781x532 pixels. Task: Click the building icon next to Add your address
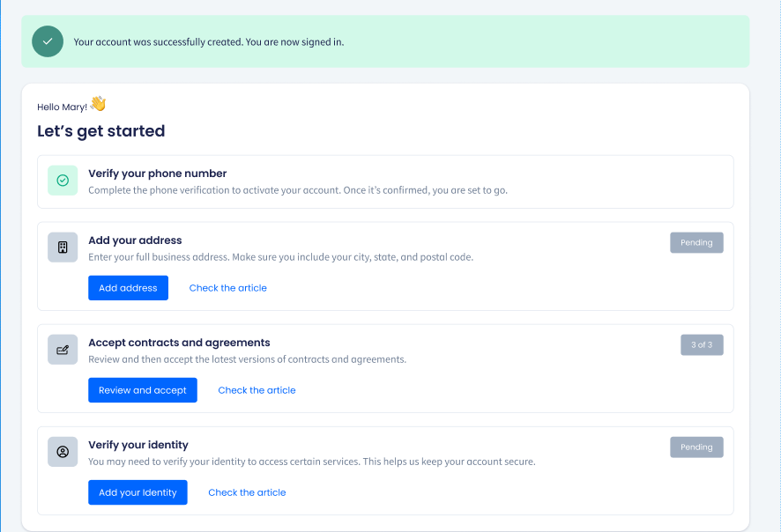tap(63, 247)
